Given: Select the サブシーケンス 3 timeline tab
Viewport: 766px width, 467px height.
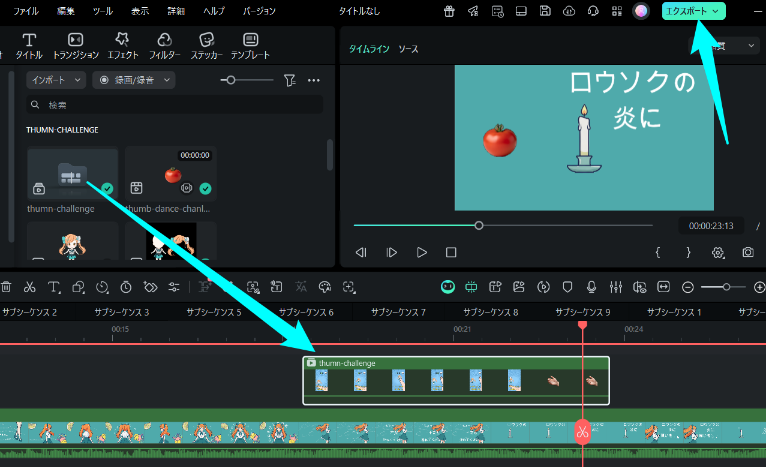Looking at the screenshot, I should click(x=122, y=312).
